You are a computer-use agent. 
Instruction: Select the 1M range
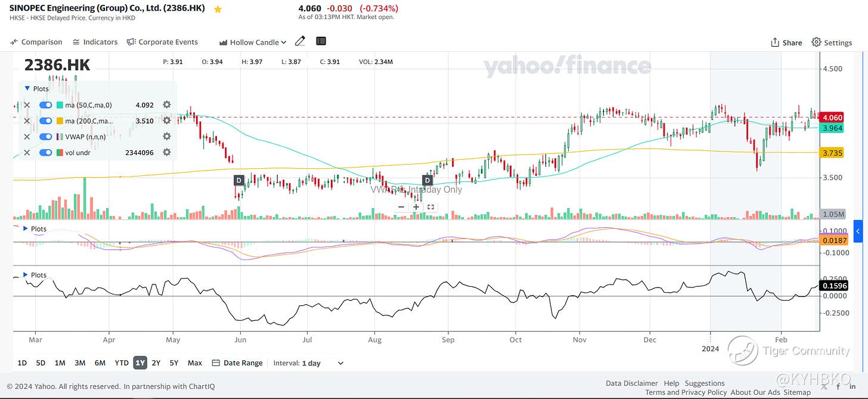click(x=60, y=363)
